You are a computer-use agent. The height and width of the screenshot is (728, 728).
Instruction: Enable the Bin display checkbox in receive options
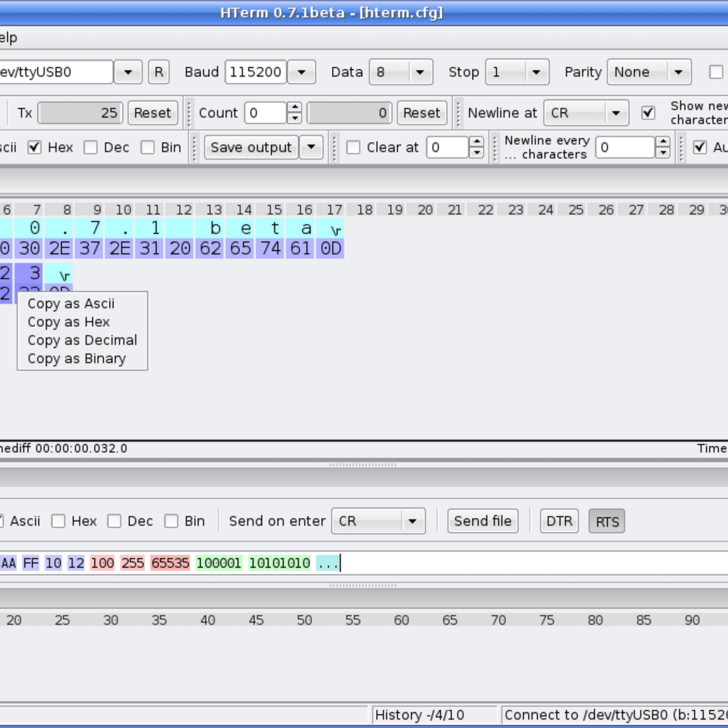pos(147,147)
